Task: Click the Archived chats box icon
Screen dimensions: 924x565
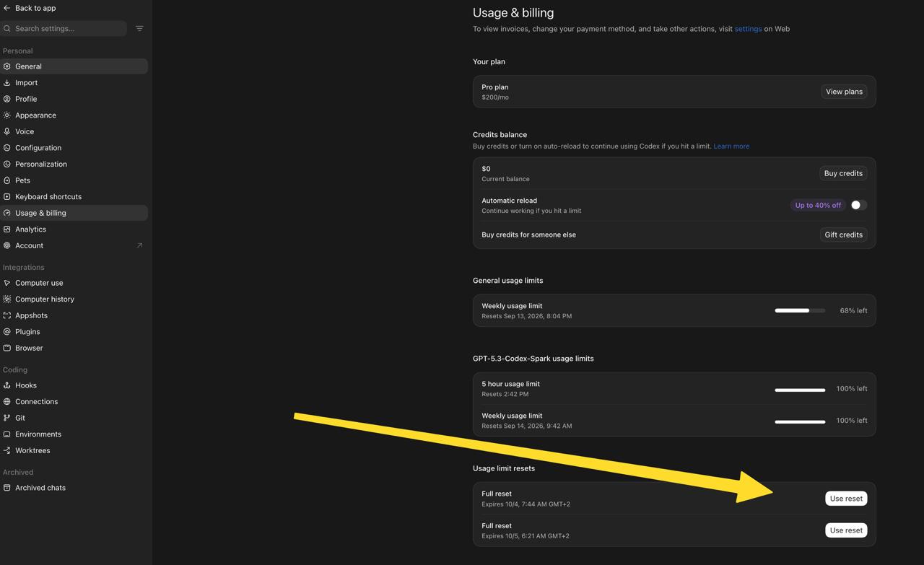Action: [x=7, y=488]
